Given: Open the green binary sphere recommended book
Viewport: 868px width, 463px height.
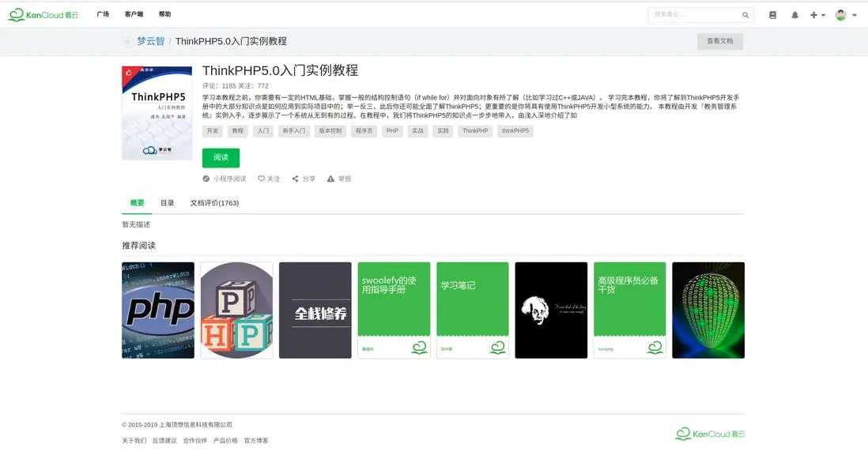Looking at the screenshot, I should click(708, 311).
